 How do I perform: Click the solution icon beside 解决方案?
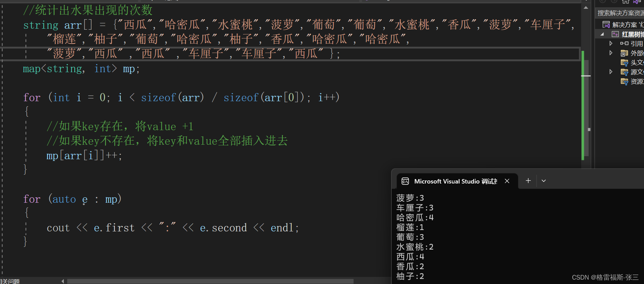[x=606, y=25]
